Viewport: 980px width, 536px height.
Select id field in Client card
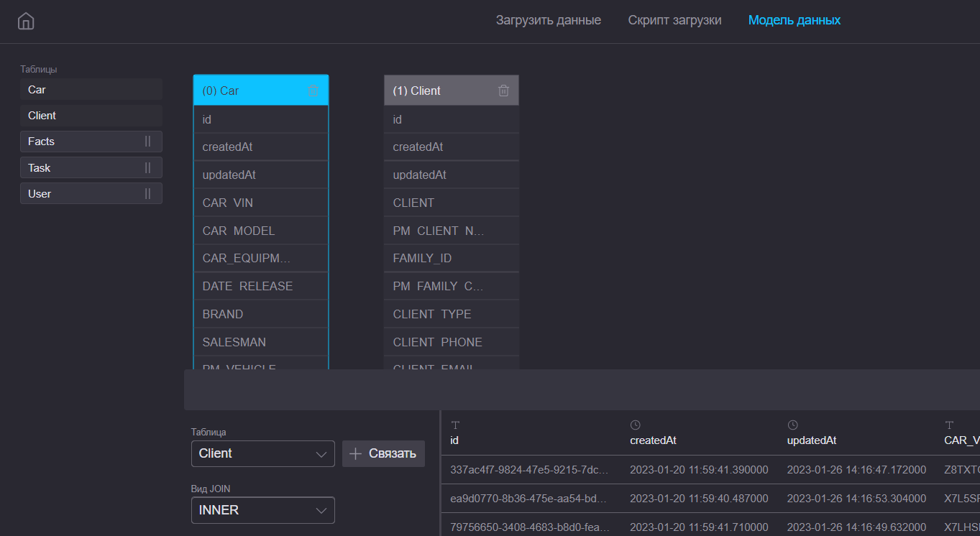coord(452,119)
